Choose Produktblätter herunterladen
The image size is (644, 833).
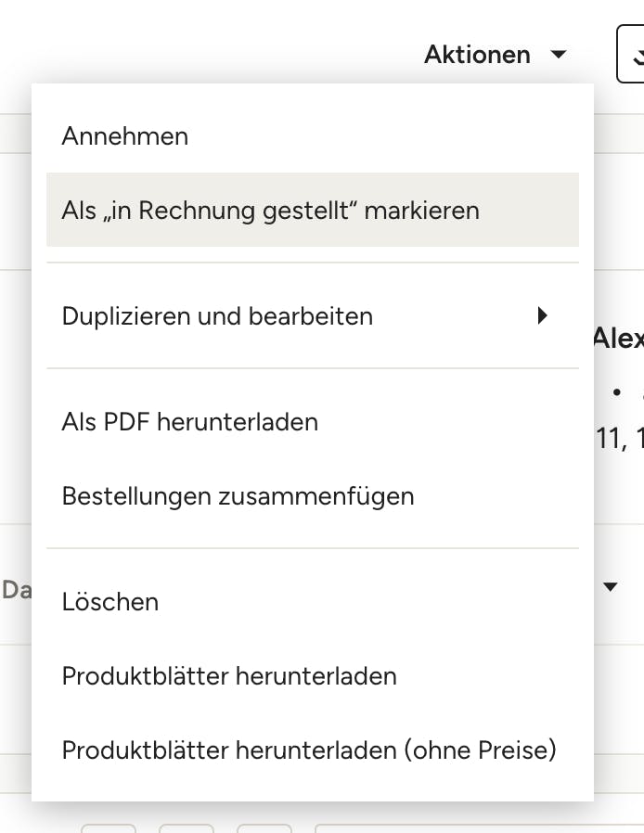pos(313,675)
